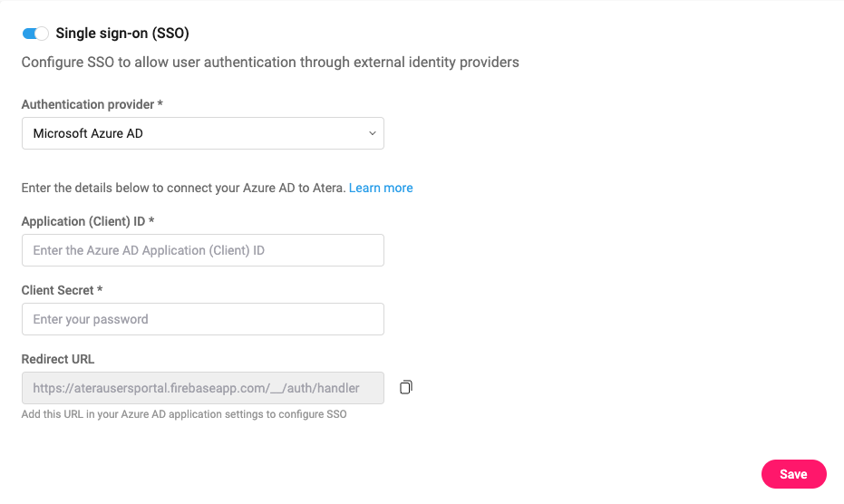
Task: Click the Authentication provider field label
Action: click(x=88, y=104)
